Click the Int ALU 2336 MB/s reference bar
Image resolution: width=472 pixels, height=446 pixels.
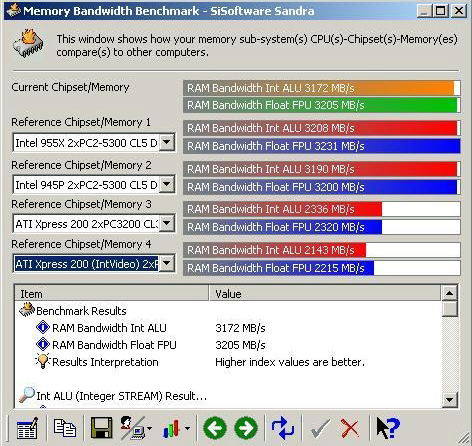click(322, 209)
